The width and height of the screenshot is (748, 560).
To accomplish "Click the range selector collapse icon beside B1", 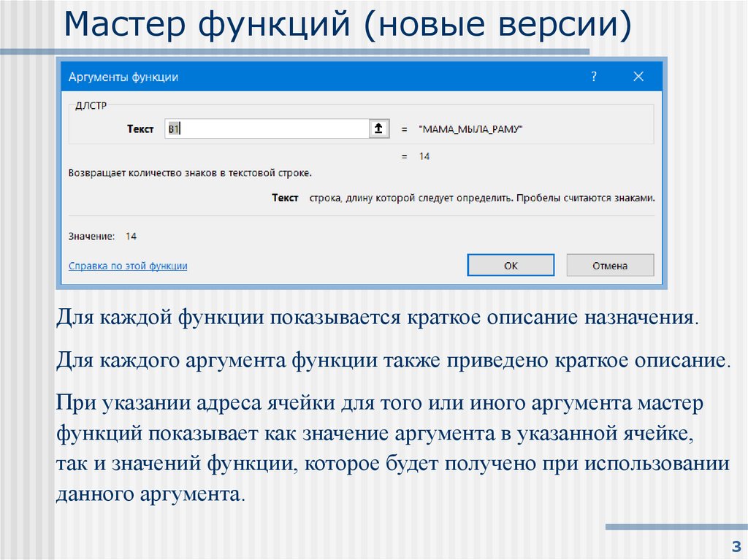I will 379,127.
